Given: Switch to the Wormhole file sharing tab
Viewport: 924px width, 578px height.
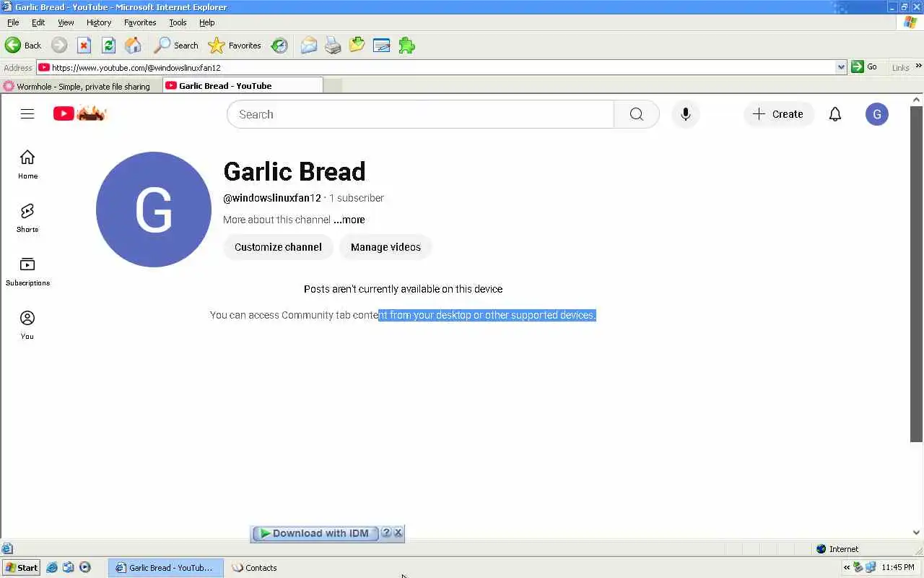Looking at the screenshot, I should (80, 86).
